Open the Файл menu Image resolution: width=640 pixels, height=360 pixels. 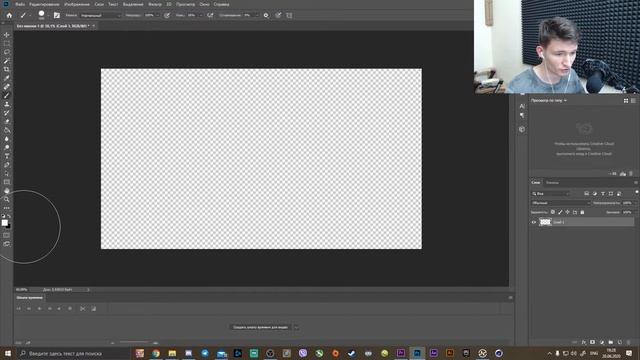(20, 4)
